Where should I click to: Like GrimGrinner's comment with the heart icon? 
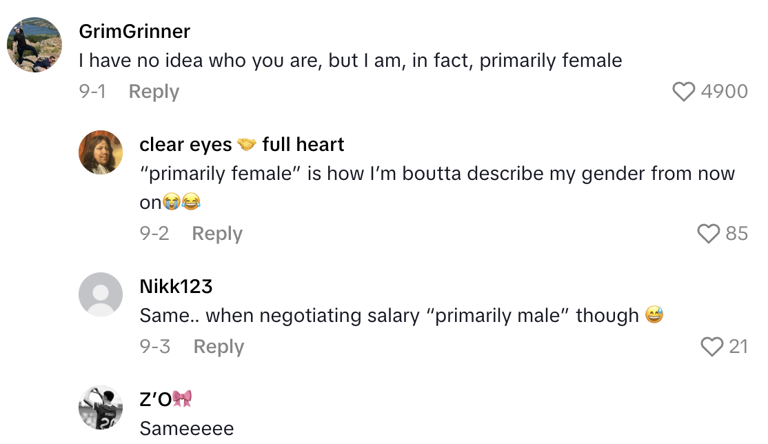(684, 91)
